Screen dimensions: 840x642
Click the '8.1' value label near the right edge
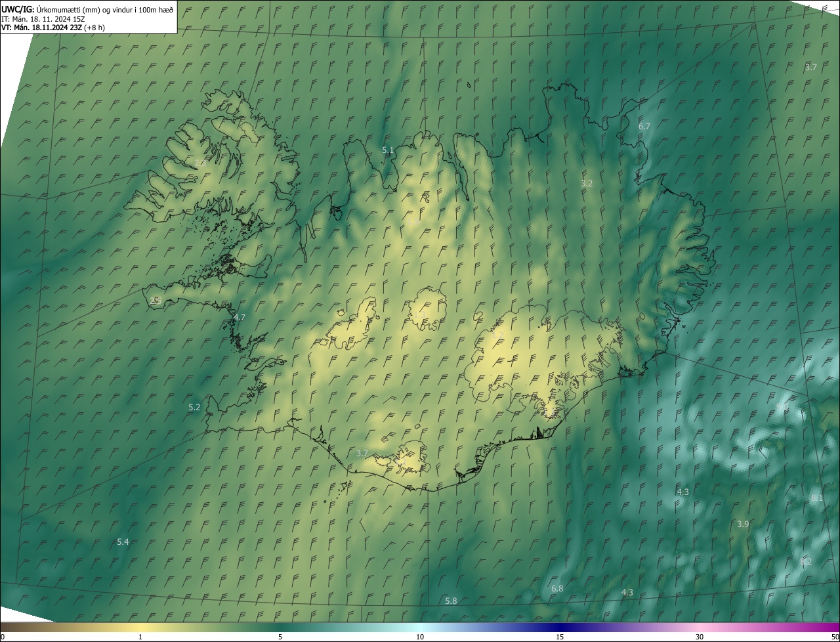817,498
